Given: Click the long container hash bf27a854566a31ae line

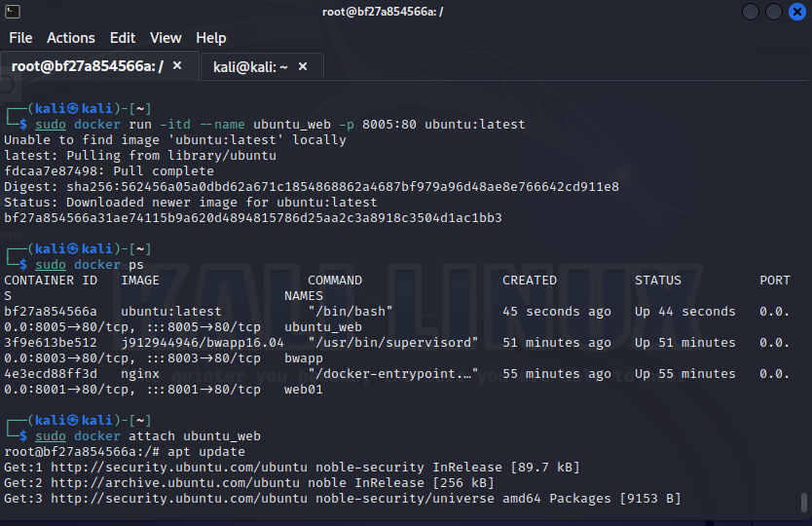Looking at the screenshot, I should tap(253, 217).
